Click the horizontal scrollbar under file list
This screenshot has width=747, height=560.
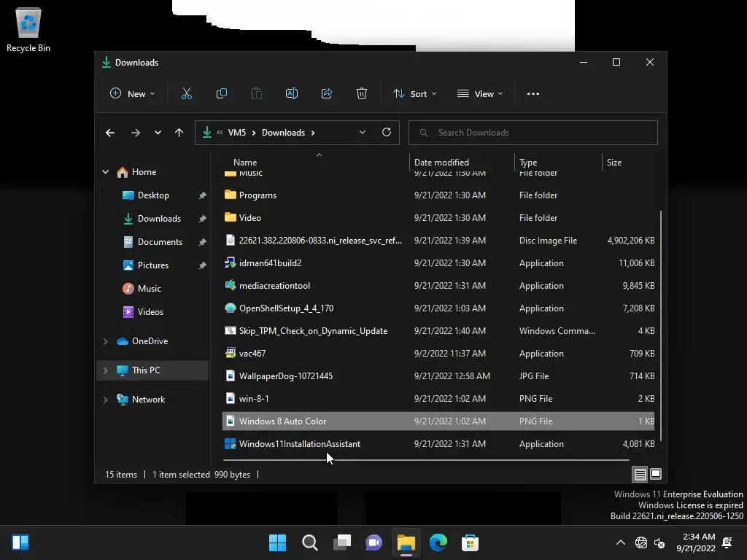pos(426,460)
